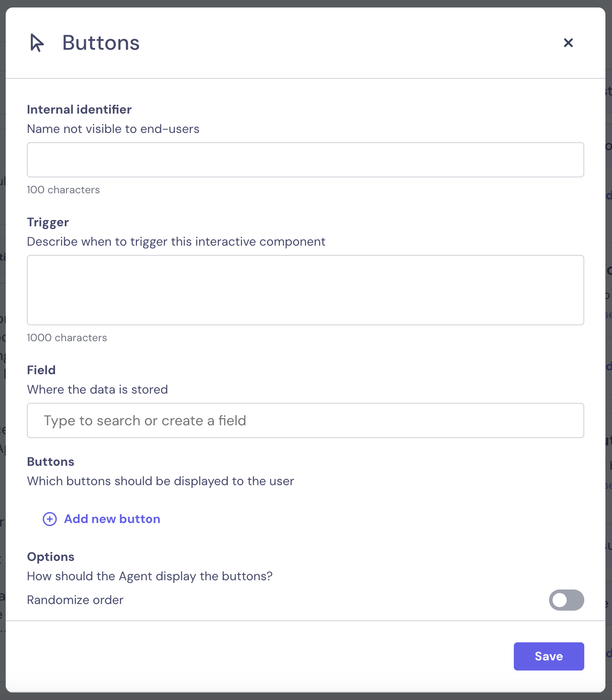Click inside the Trigger description text area
This screenshot has width=612, height=700.
(305, 290)
